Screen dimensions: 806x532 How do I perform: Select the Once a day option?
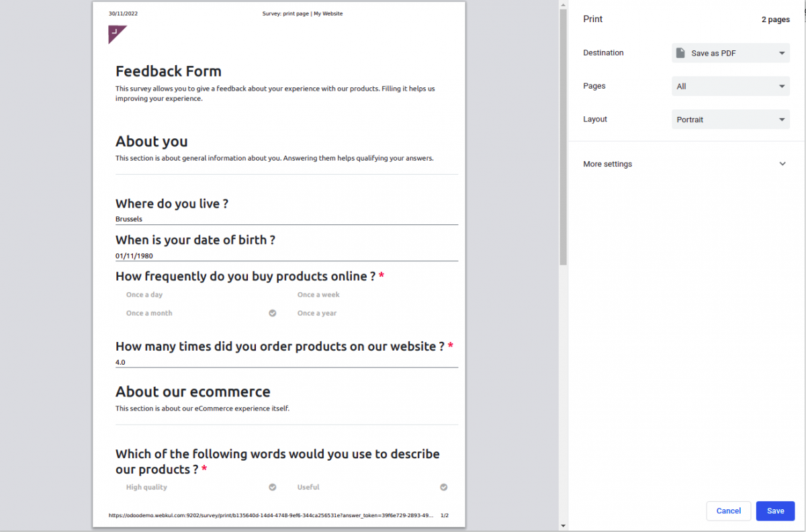[144, 294]
